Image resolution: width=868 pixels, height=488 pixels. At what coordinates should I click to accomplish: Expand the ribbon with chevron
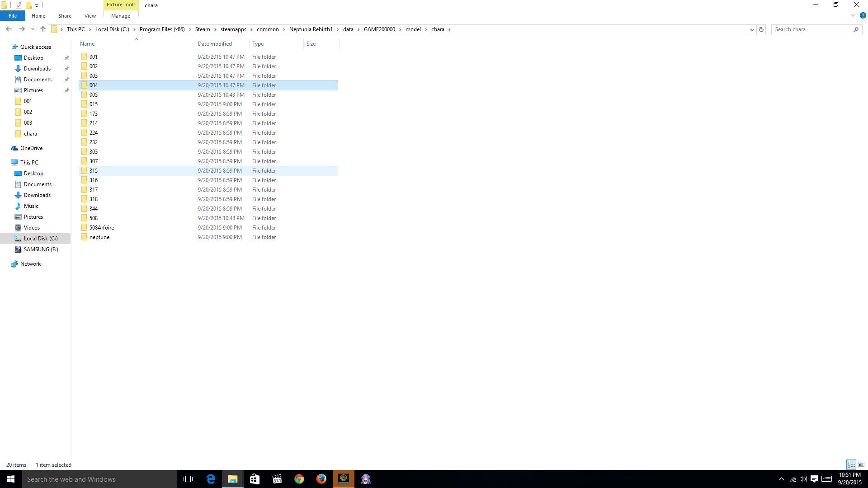point(853,15)
